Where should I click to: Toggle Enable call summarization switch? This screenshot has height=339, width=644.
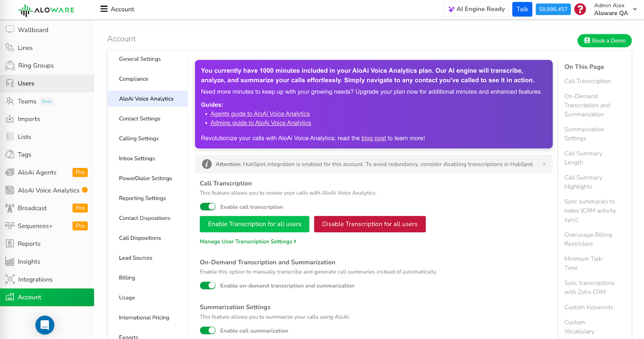[x=208, y=331]
